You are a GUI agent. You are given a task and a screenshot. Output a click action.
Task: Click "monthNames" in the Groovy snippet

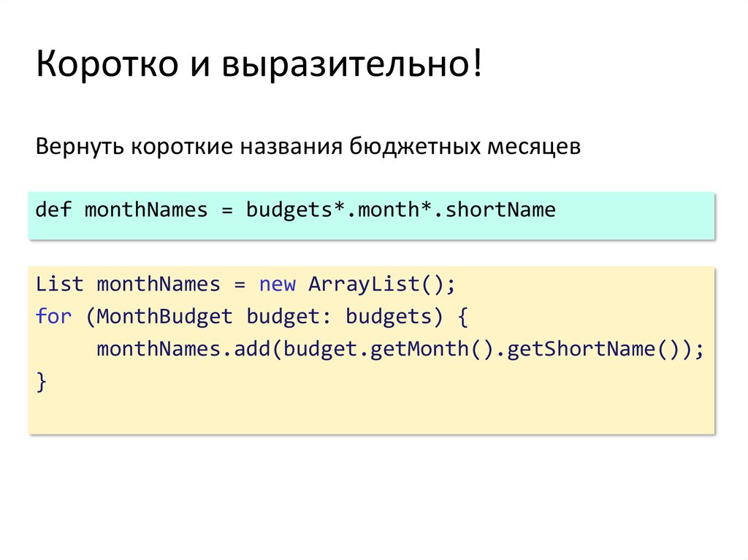tap(146, 210)
